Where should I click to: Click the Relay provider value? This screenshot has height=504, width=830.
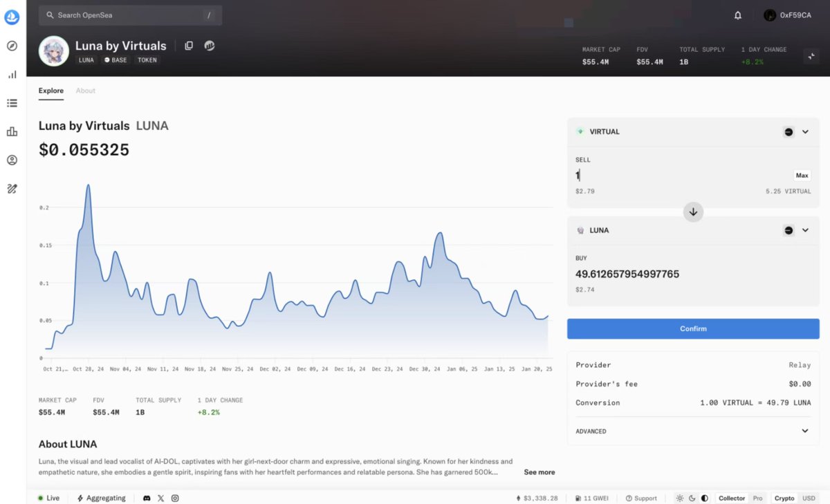click(801, 365)
